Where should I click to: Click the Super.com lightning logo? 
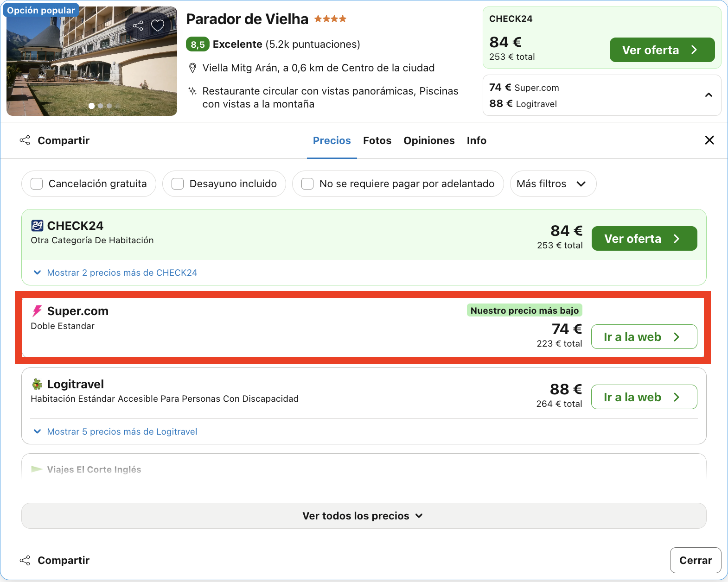click(x=37, y=311)
